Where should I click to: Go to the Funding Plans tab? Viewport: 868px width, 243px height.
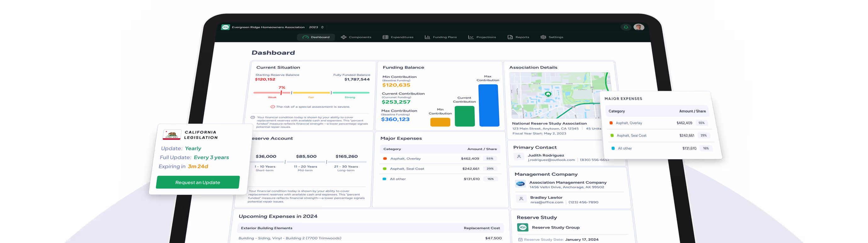coord(440,37)
